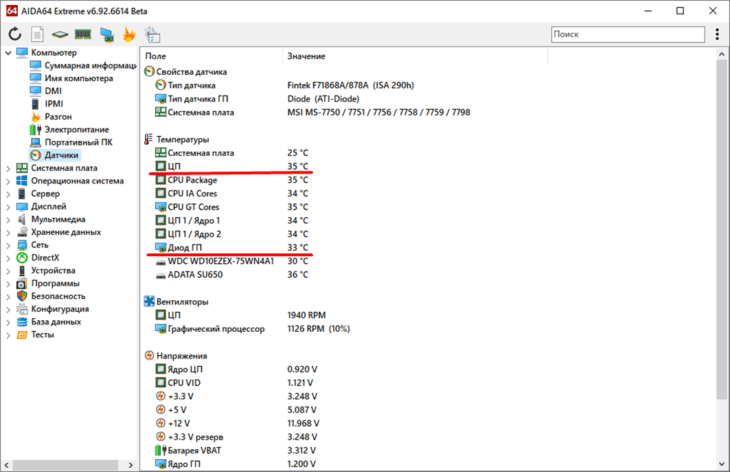This screenshot has width=730, height=472.
Task: Expand the Операционная система node
Action: (x=8, y=181)
